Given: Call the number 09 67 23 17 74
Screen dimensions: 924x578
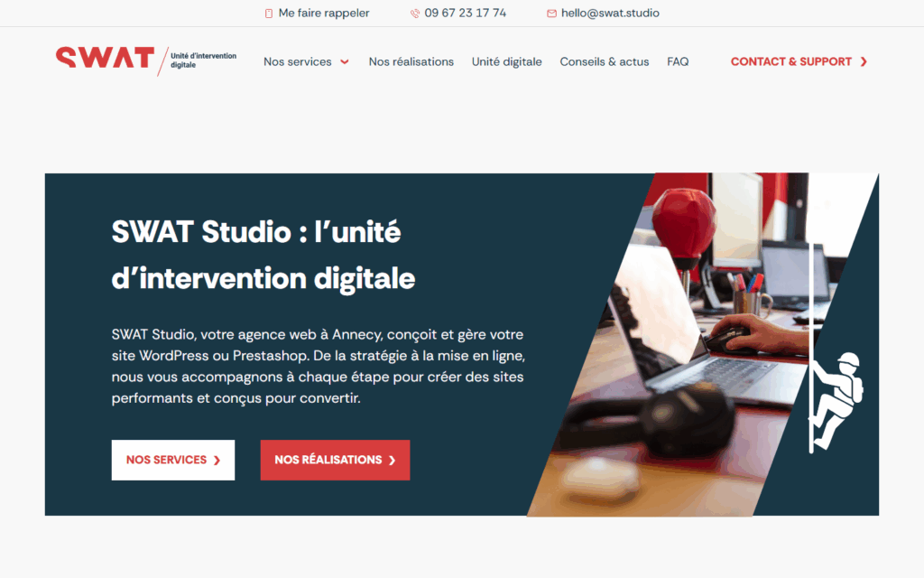Looking at the screenshot, I should click(465, 13).
